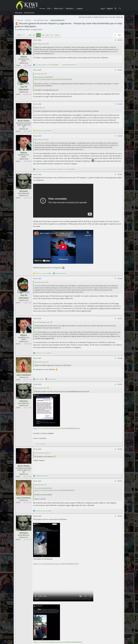
Task: Go to page 231
Action: coord(51,35)
